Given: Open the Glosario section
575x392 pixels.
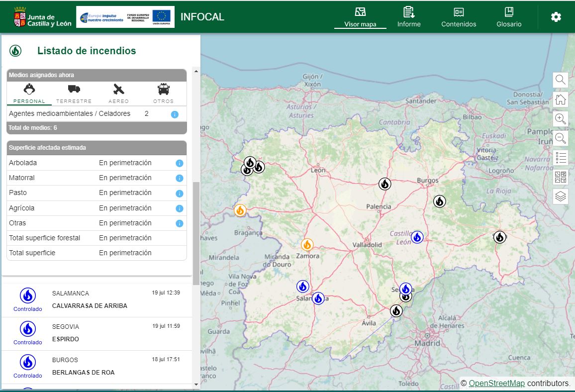Looking at the screenshot, I should click(x=509, y=17).
